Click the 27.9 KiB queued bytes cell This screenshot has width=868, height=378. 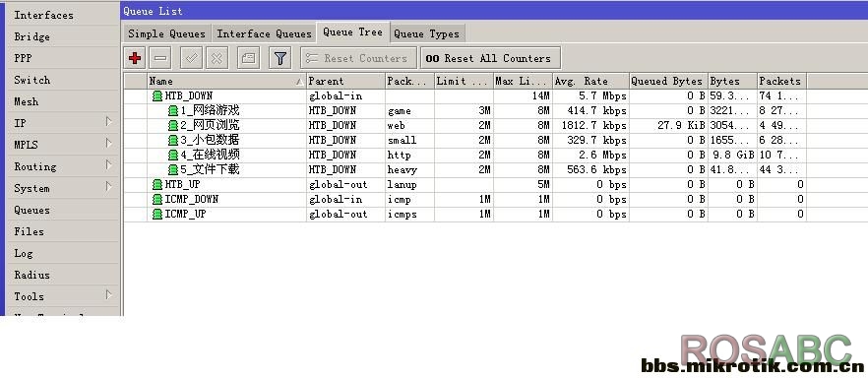click(668, 126)
